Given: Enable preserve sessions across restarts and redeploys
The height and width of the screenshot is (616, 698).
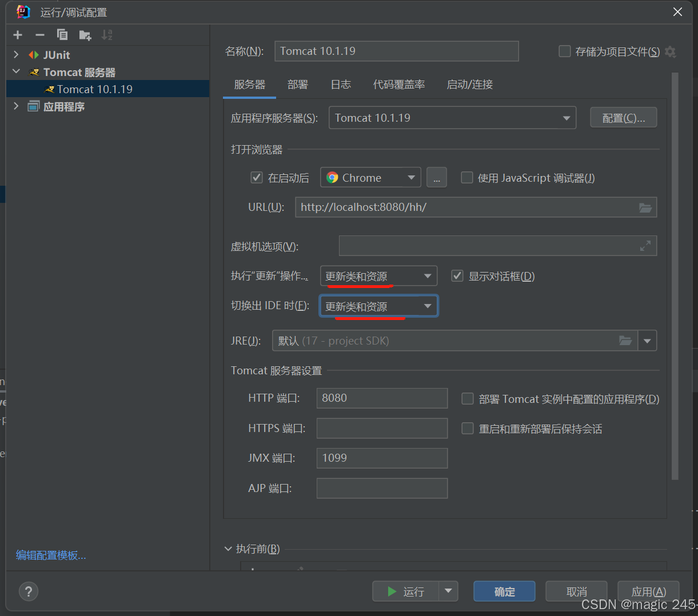Looking at the screenshot, I should pyautogui.click(x=468, y=429).
